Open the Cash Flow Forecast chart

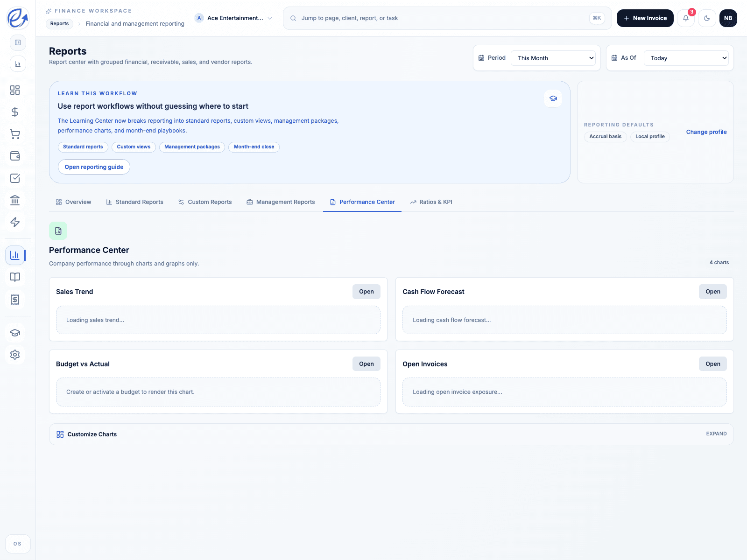[x=712, y=291]
